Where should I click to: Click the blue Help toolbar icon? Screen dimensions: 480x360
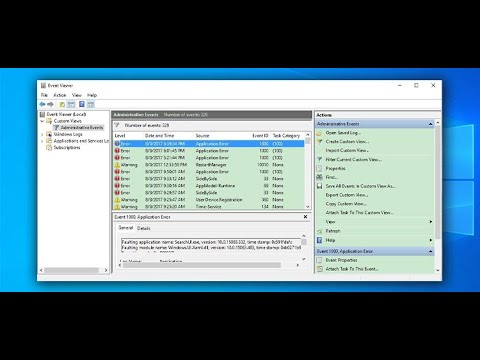82,104
